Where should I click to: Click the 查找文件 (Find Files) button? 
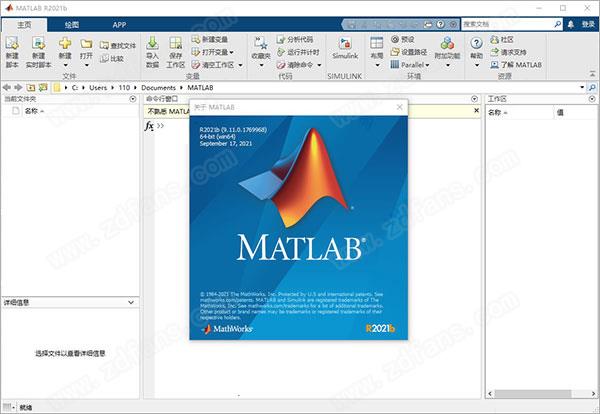coord(117,46)
